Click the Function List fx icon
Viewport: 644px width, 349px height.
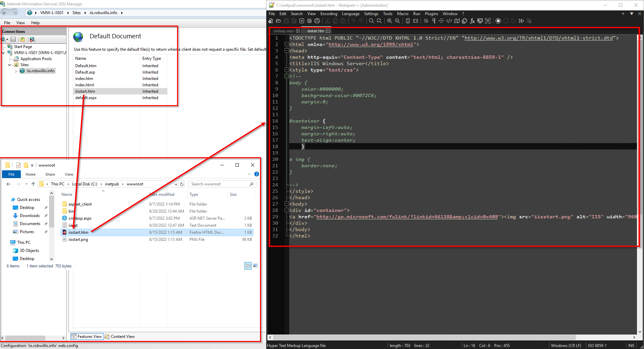(x=472, y=21)
